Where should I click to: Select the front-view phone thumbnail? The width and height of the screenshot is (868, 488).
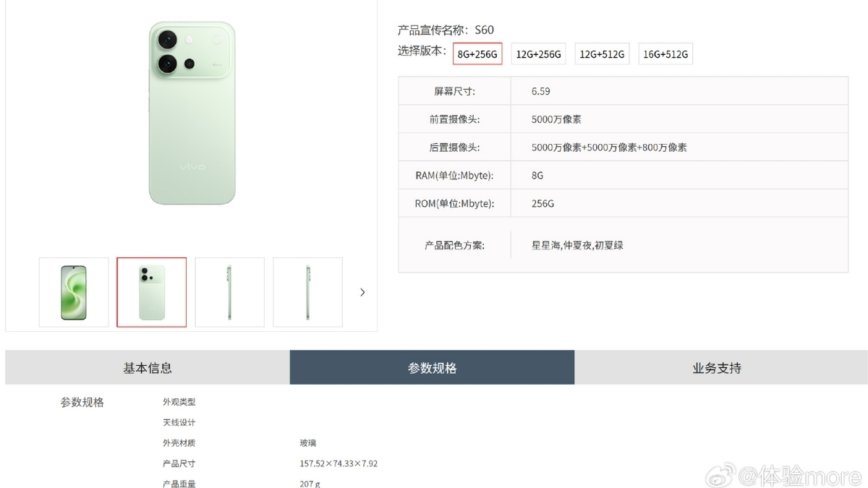(x=74, y=292)
